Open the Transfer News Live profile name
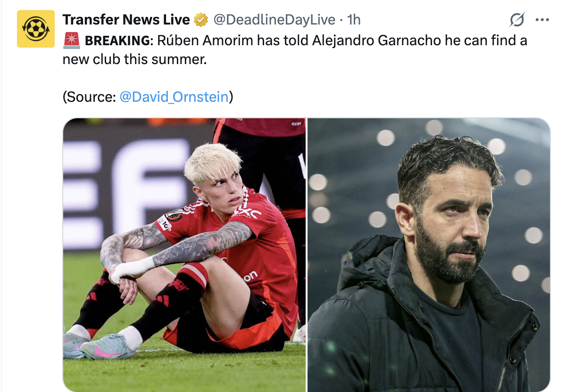 pyautogui.click(x=126, y=20)
